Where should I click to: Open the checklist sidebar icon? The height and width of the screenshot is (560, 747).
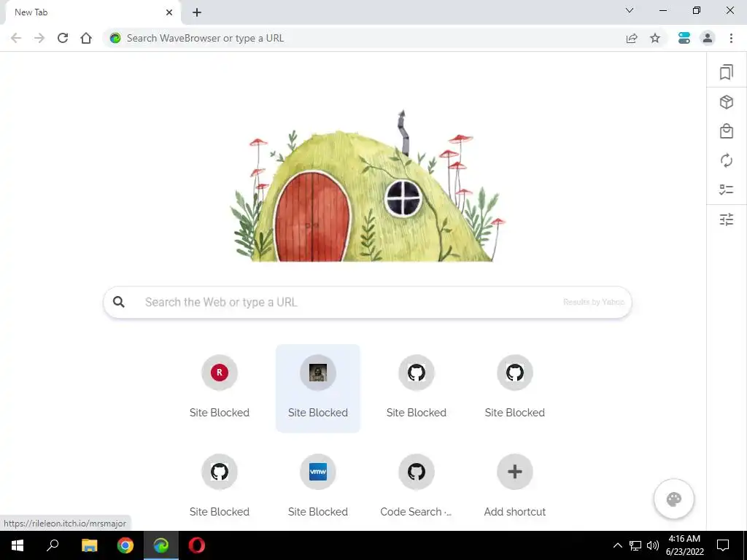(x=726, y=190)
